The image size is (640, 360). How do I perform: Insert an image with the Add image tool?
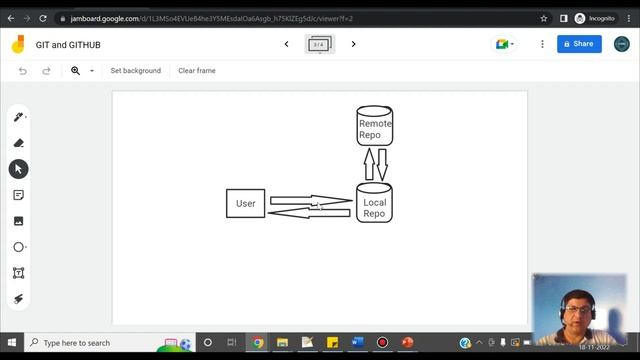click(18, 221)
